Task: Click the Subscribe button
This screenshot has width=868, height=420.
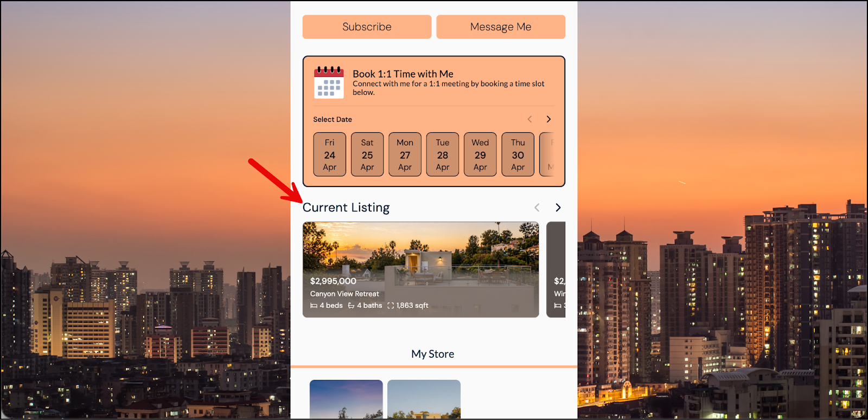Action: click(x=367, y=27)
